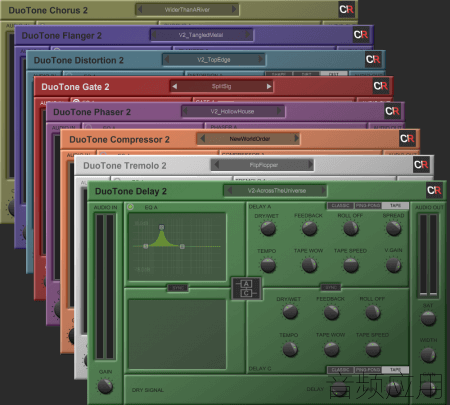450x405 pixels.
Task: Go to previous preset in DuoTone Phaser 2
Action: coord(185,111)
